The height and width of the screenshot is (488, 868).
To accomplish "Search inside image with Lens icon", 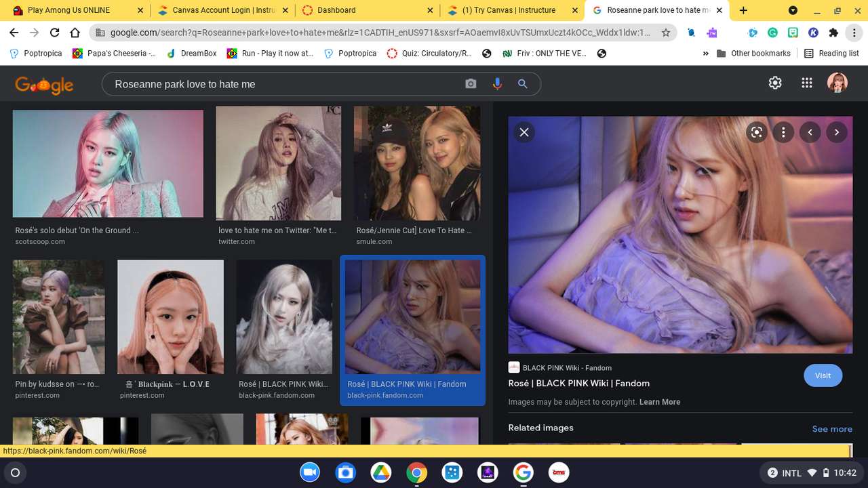I will (x=757, y=132).
